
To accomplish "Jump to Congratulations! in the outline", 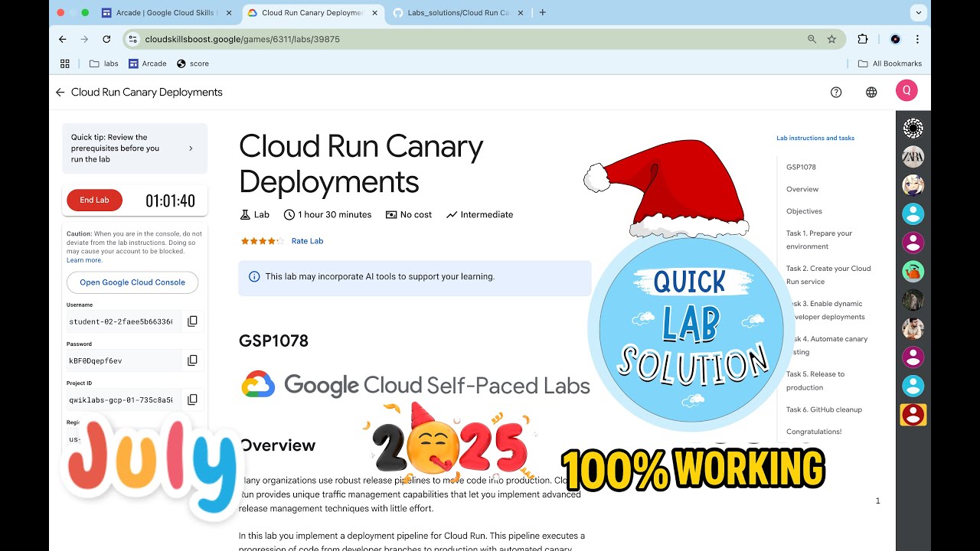I will (814, 432).
